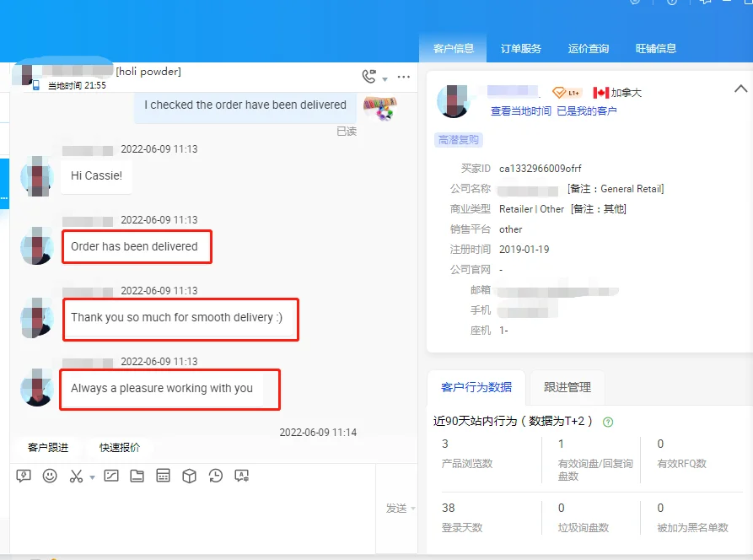Viewport: 753px width, 560px height.
Task: Click [holi powder] contact title
Action: coord(148,72)
